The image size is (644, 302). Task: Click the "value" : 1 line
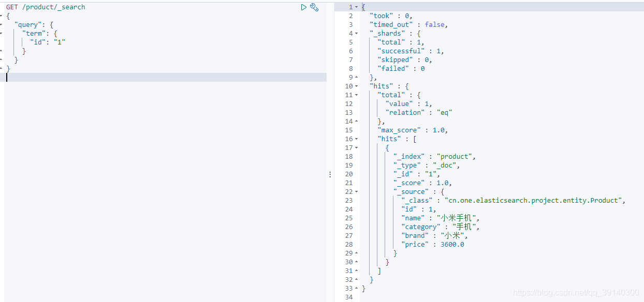click(408, 104)
